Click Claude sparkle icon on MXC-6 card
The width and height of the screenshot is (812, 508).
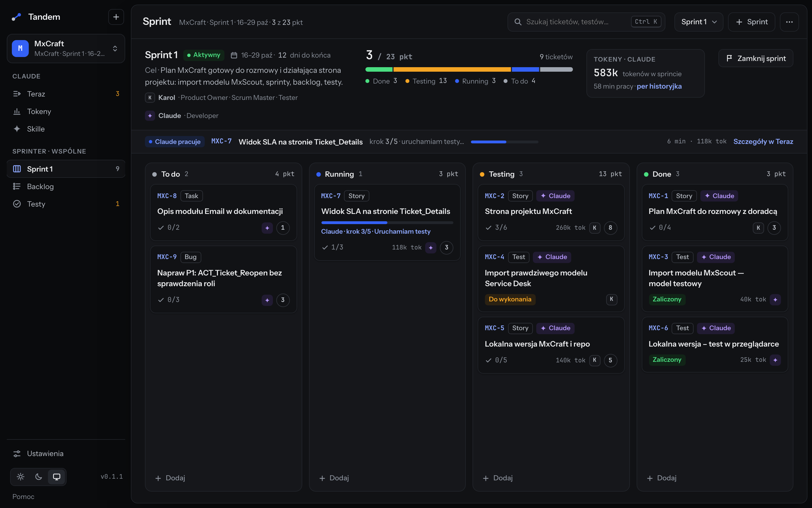pyautogui.click(x=775, y=360)
